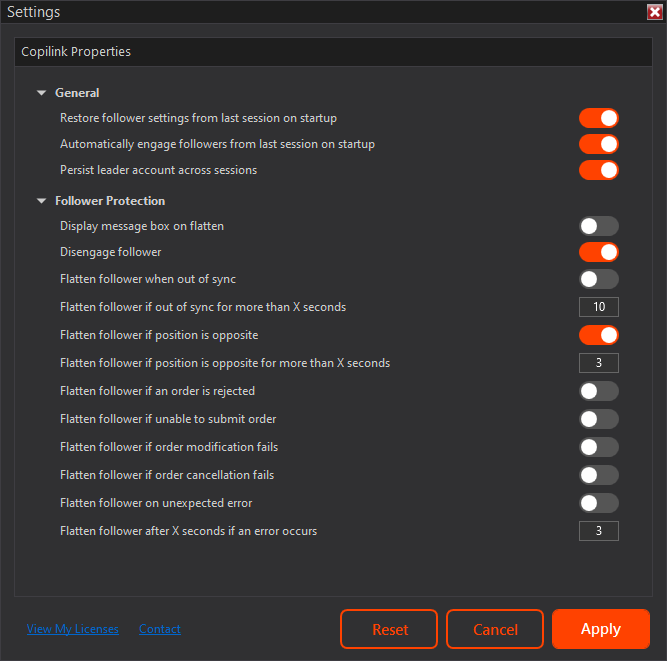The image size is (667, 661).
Task: Toggle automatically engage followers on startup
Action: point(598,144)
